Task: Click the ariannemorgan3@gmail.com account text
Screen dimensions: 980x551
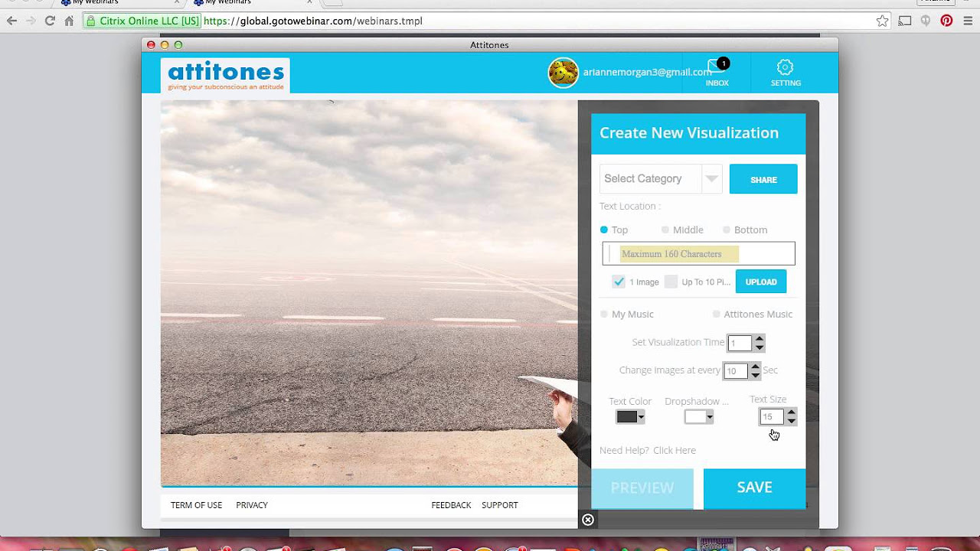Action: tap(648, 72)
